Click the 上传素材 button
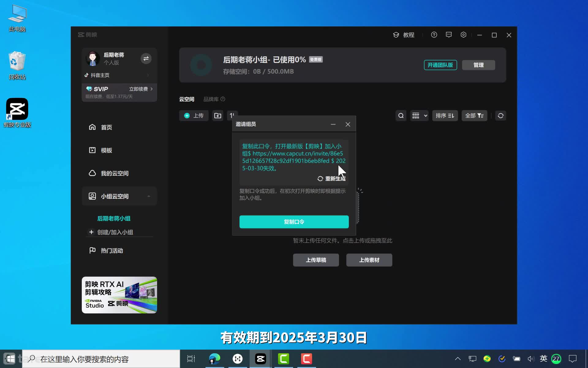 369,260
